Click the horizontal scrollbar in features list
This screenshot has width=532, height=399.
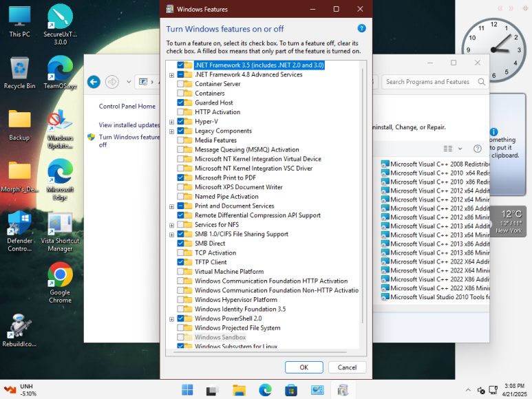coord(260,352)
